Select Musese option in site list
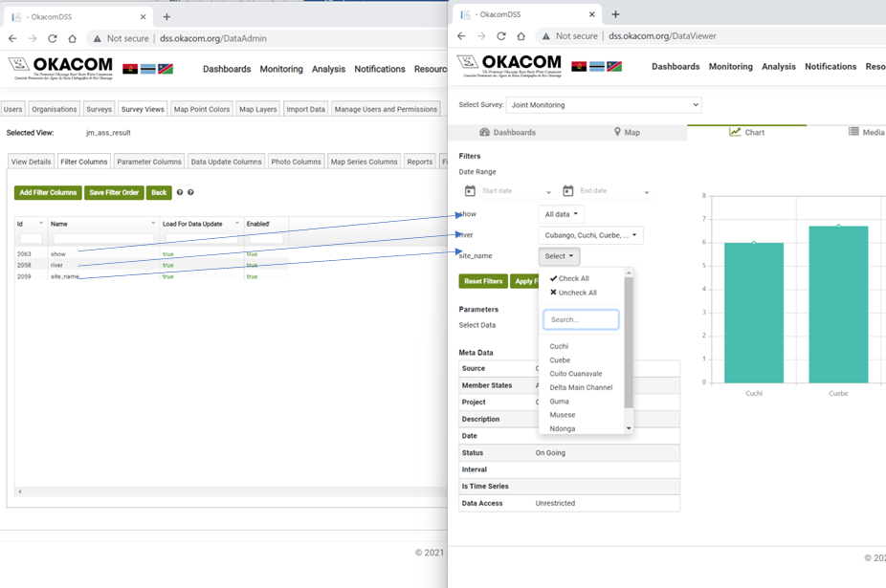The height and width of the screenshot is (588, 886). 563,415
